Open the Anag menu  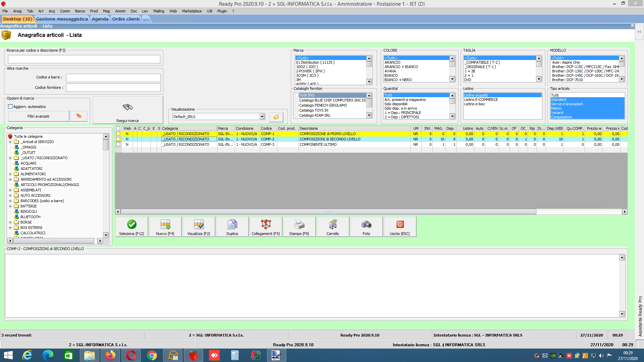(x=17, y=11)
